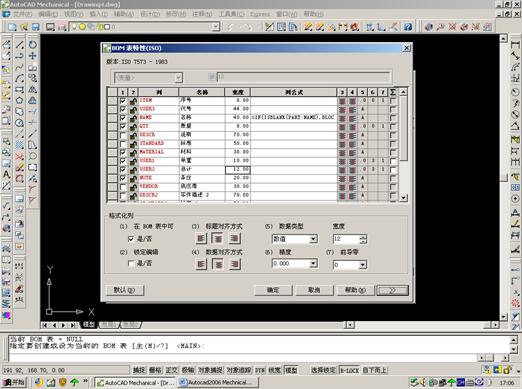Select the Move tool in the left toolbar
This screenshot has width=522, height=389.
32,55
